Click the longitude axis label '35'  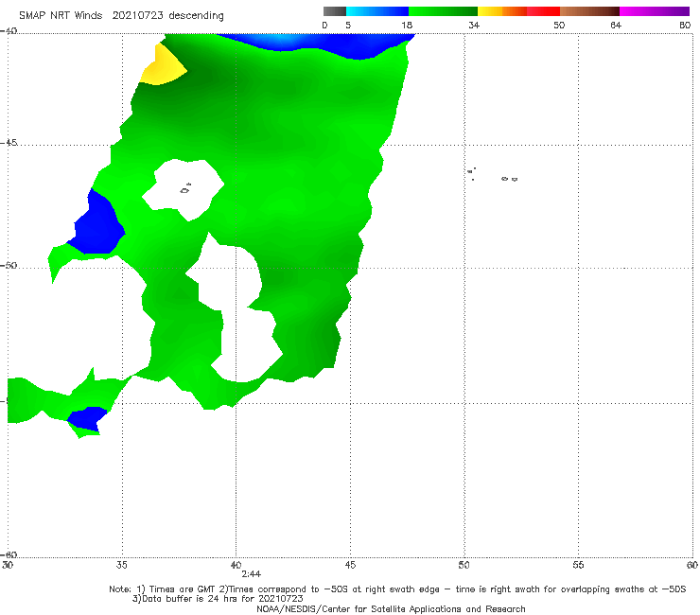pos(122,565)
